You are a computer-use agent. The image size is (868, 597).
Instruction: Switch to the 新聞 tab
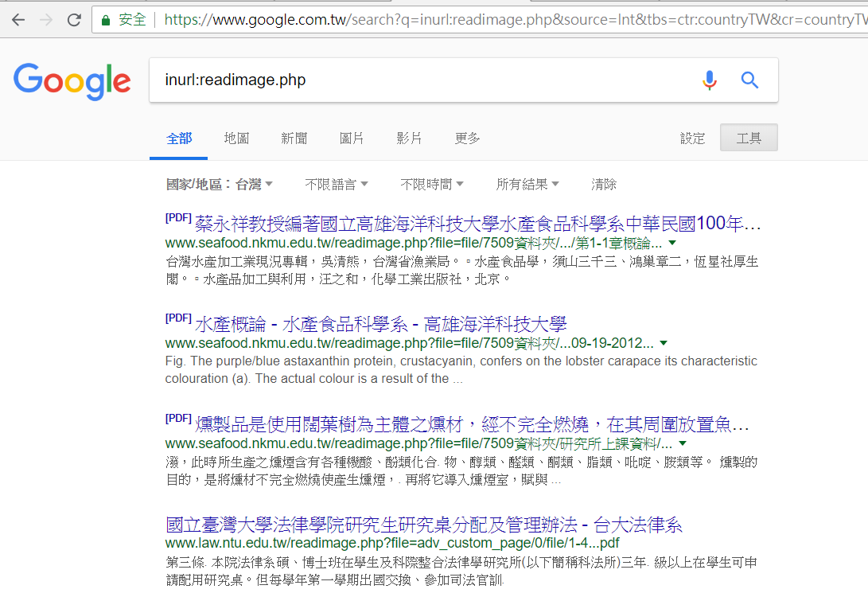294,139
